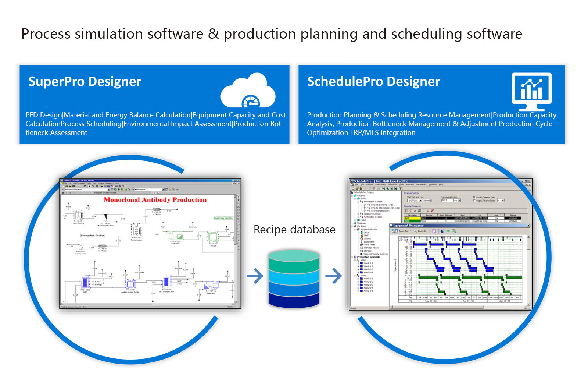Open DataBanks menu in SchedulePro
The height and width of the screenshot is (368, 588).
(x=421, y=184)
